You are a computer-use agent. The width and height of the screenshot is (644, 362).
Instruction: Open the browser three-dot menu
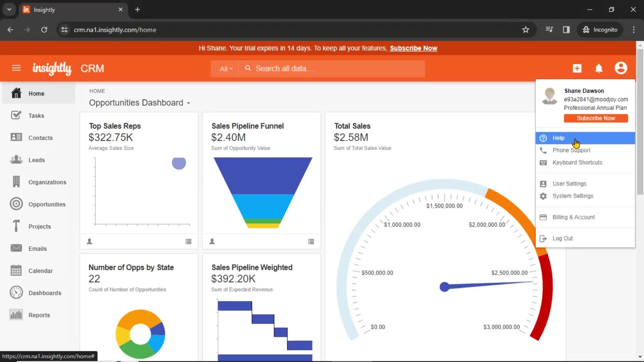(x=634, y=30)
